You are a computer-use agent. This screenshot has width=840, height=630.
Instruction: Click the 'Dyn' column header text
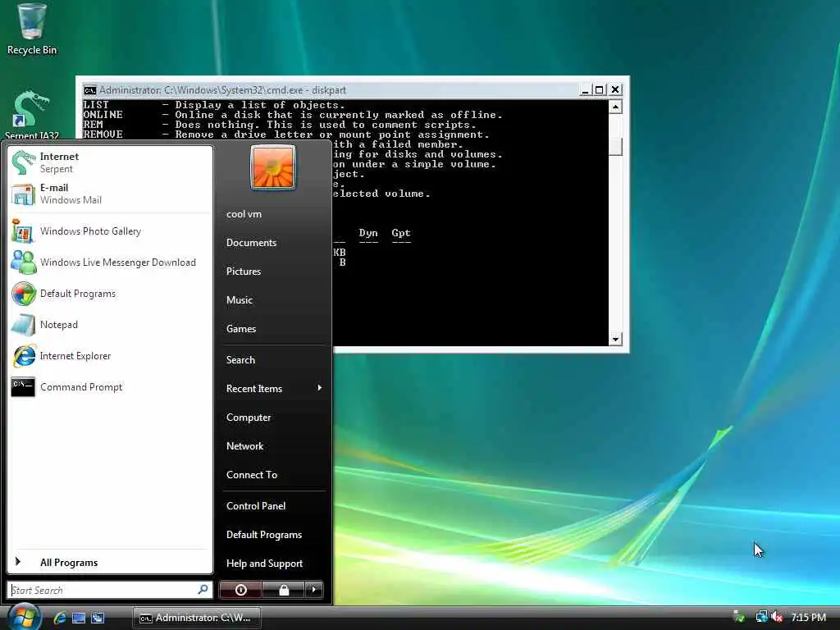tap(368, 233)
